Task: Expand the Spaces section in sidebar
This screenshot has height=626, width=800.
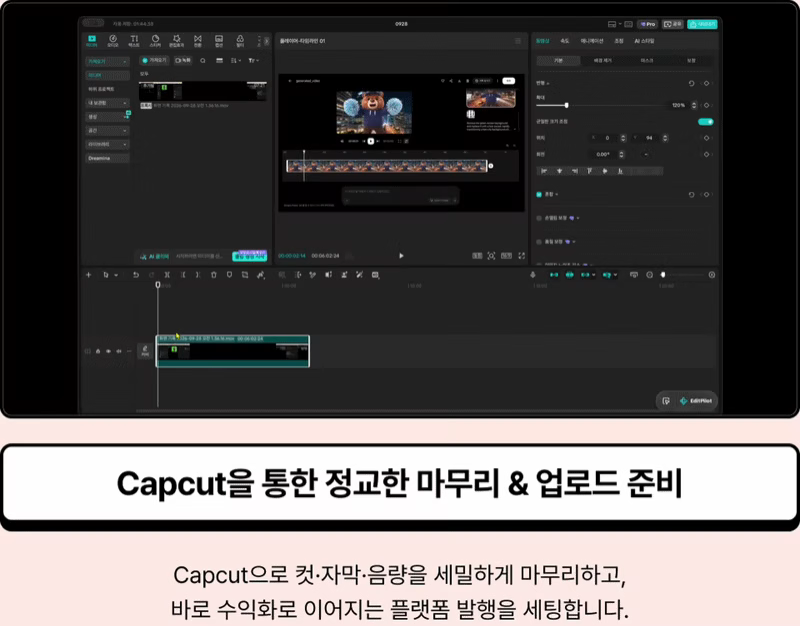Action: coord(107,131)
